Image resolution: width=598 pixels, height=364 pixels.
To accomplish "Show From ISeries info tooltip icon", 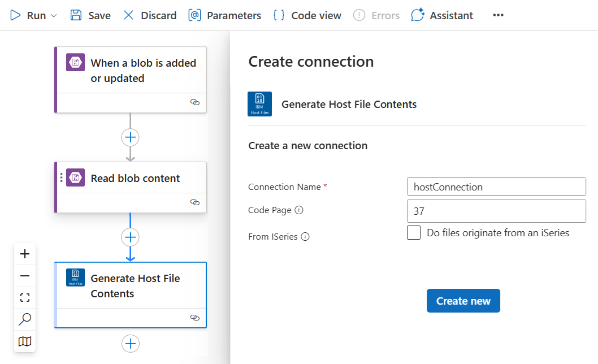I will tap(305, 237).
